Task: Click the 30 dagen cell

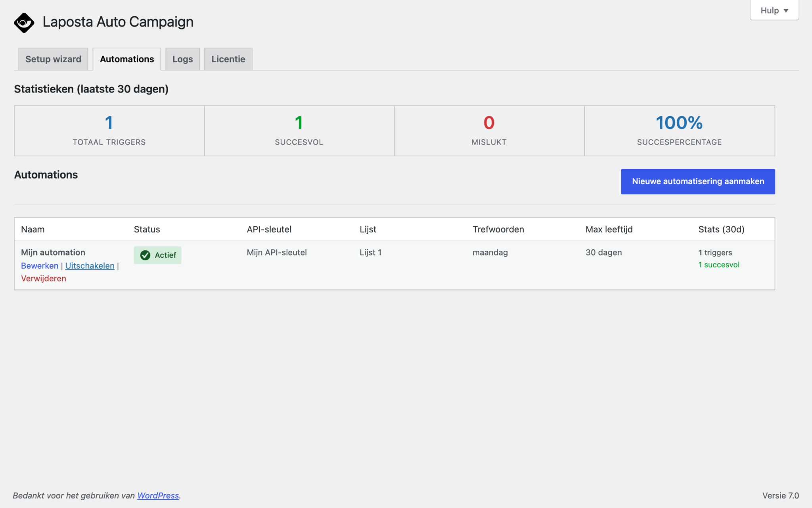Action: click(603, 252)
